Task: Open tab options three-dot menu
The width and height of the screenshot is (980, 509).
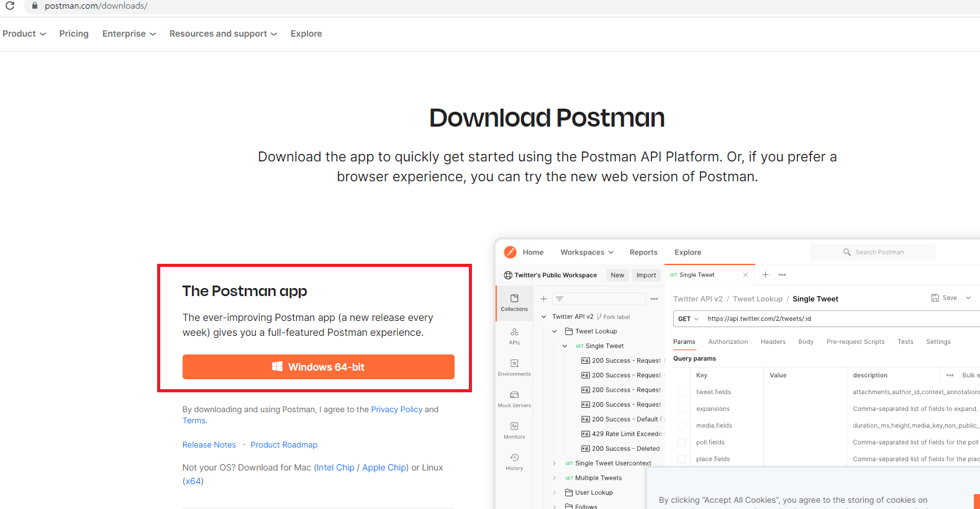Action: click(x=783, y=274)
